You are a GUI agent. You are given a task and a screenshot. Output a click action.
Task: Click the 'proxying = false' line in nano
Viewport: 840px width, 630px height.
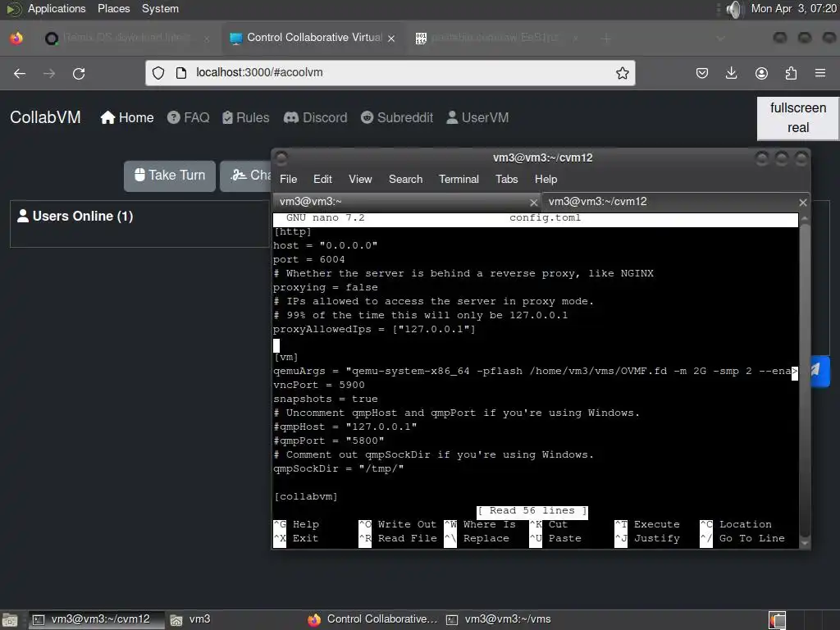pos(325,287)
